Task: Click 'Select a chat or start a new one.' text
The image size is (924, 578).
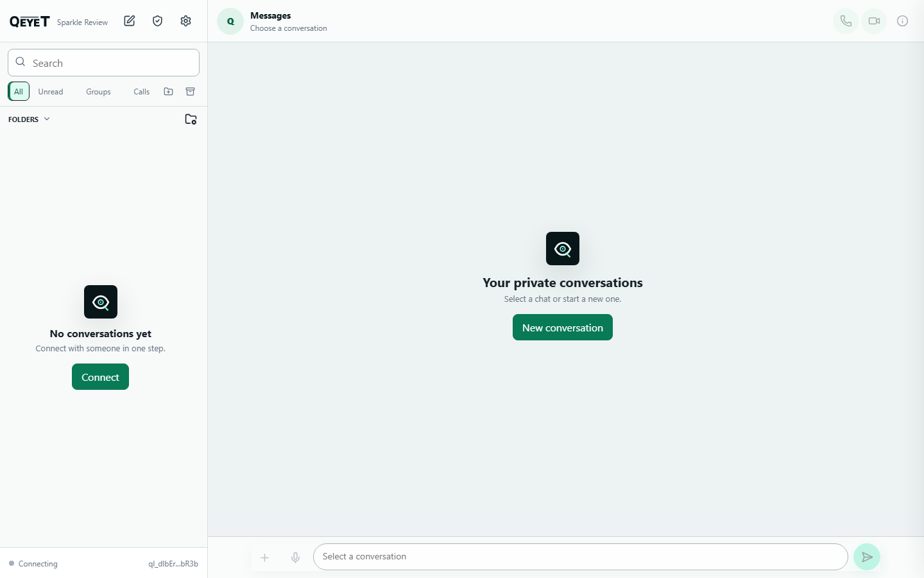Action: click(563, 299)
